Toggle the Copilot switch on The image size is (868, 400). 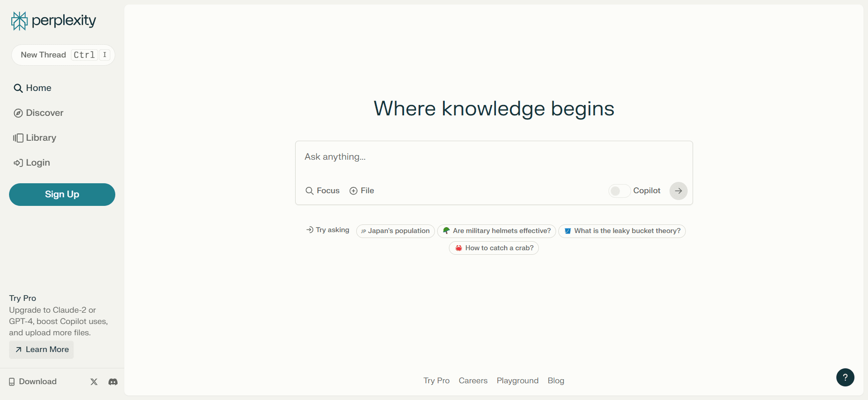[619, 191]
